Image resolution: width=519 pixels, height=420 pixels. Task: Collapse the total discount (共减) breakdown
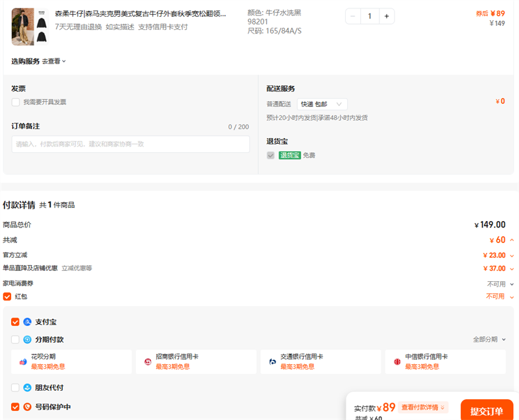coord(511,240)
